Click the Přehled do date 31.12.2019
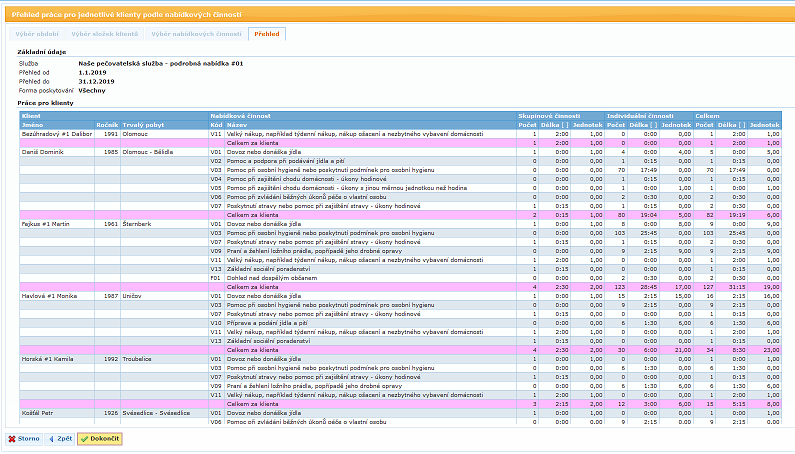Viewport: 795px width, 454px height. coord(96,81)
